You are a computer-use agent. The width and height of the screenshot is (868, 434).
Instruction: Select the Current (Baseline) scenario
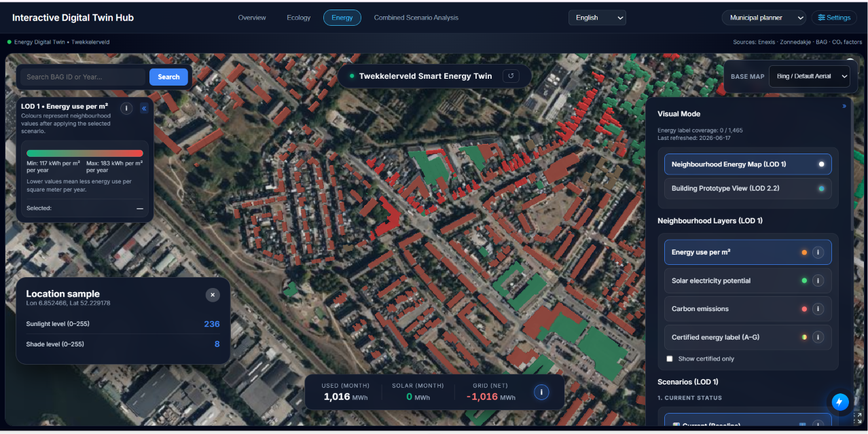click(748, 421)
